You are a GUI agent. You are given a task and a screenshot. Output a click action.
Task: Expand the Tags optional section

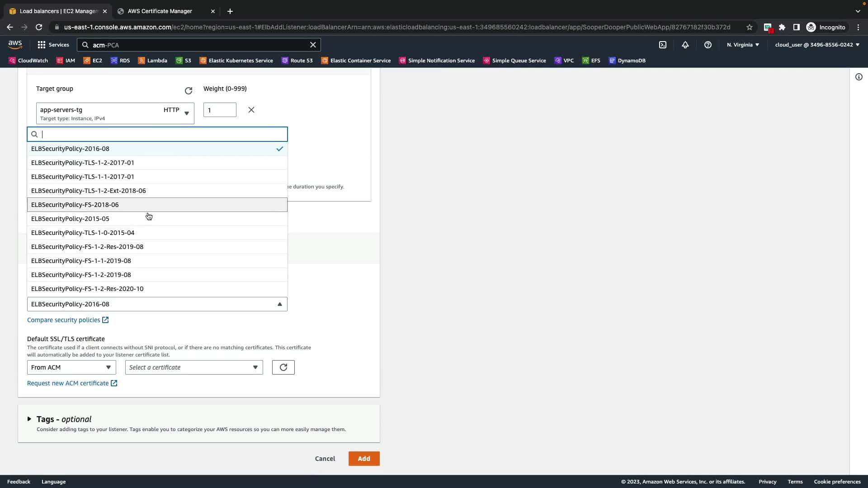(29, 419)
